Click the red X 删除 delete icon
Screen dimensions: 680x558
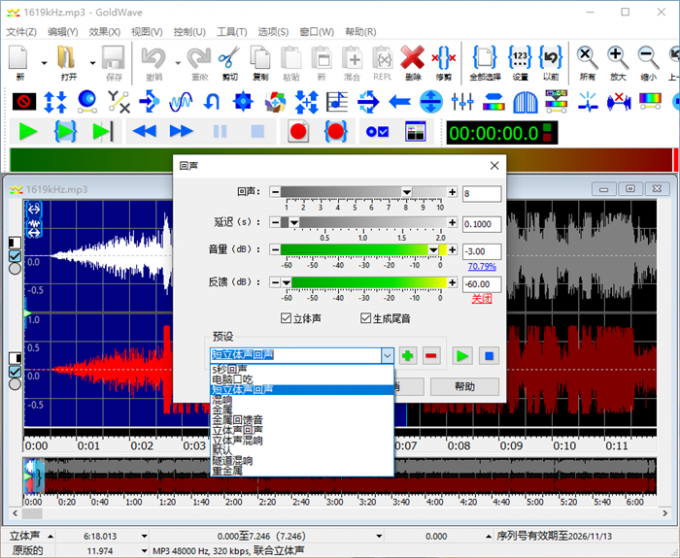(412, 58)
